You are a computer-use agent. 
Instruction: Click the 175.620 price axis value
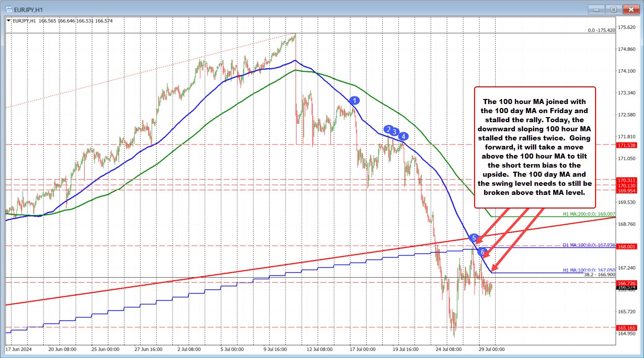[627, 27]
